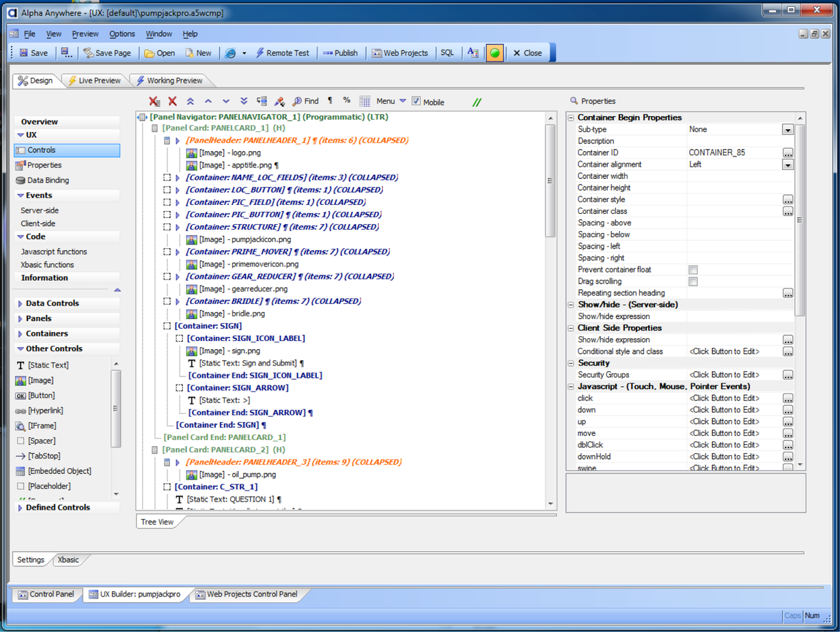This screenshot has width=840, height=632.
Task: Enable Drag scrolling checkbox in Properties
Action: coord(694,281)
